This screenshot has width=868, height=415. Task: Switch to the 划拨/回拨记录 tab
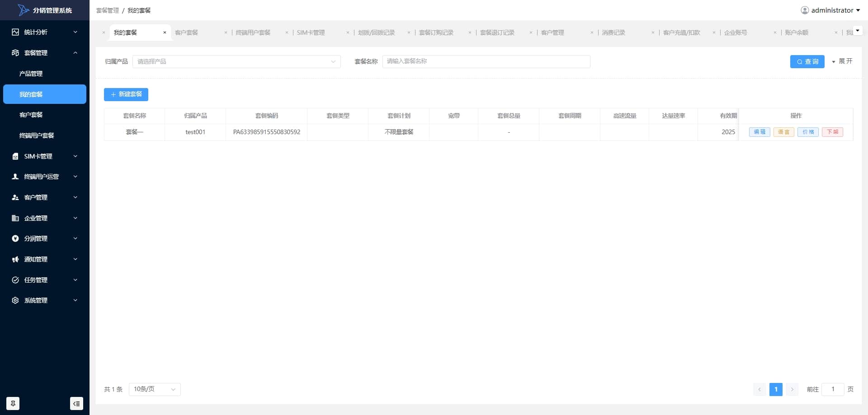(377, 33)
